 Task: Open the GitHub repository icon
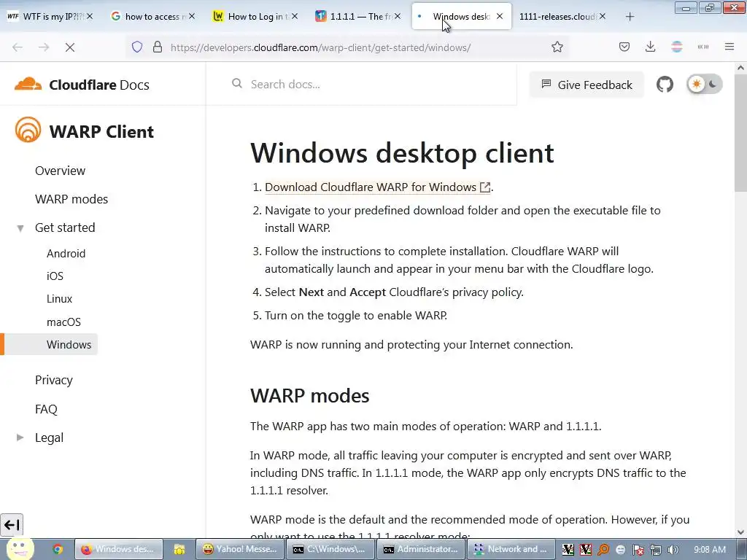click(x=665, y=85)
